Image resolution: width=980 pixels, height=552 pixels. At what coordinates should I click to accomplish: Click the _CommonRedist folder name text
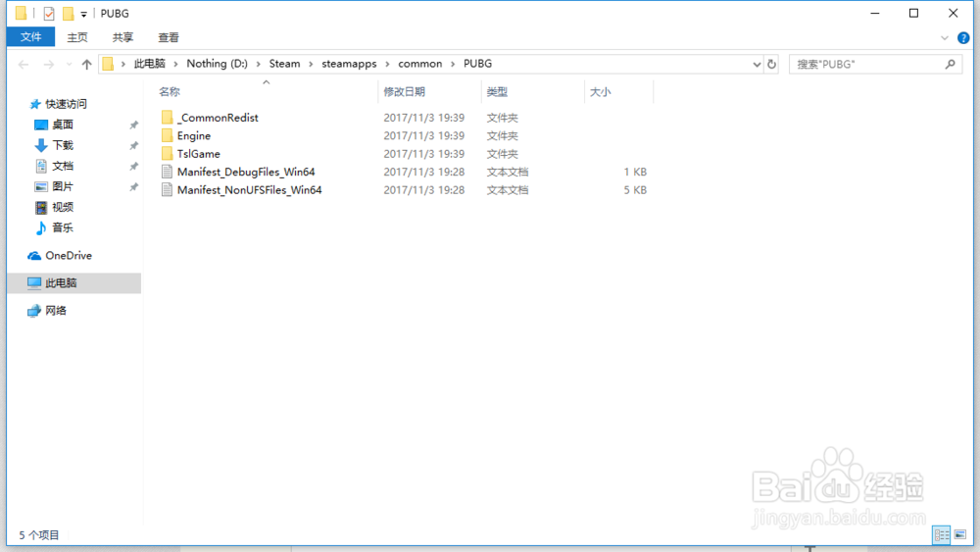tap(218, 118)
